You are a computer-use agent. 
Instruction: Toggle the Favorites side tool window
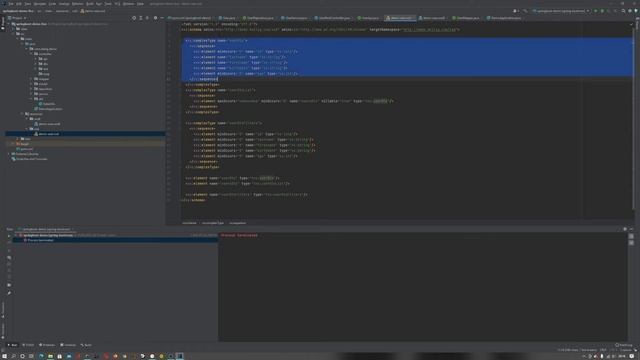[x=3, y=331]
